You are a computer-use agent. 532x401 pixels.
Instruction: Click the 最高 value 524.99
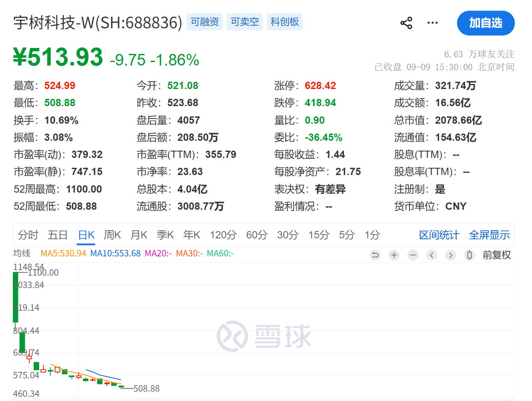[60, 86]
